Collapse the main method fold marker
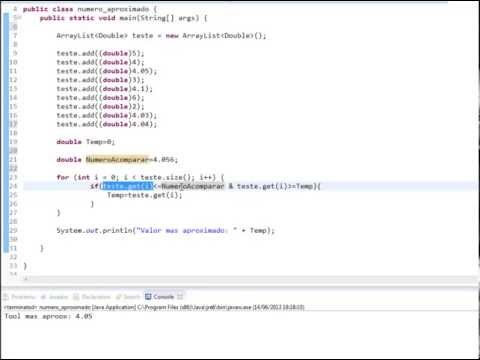Image resolution: width=480 pixels, height=360 pixels. [x=20, y=18]
